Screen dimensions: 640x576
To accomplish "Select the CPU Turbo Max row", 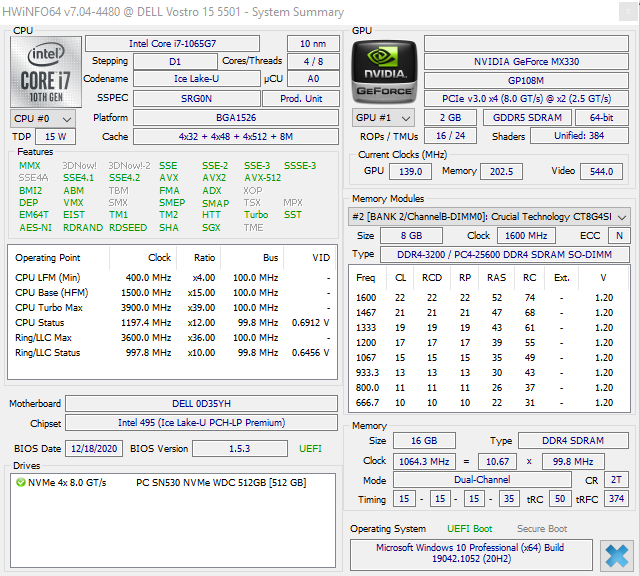I will tap(172, 308).
